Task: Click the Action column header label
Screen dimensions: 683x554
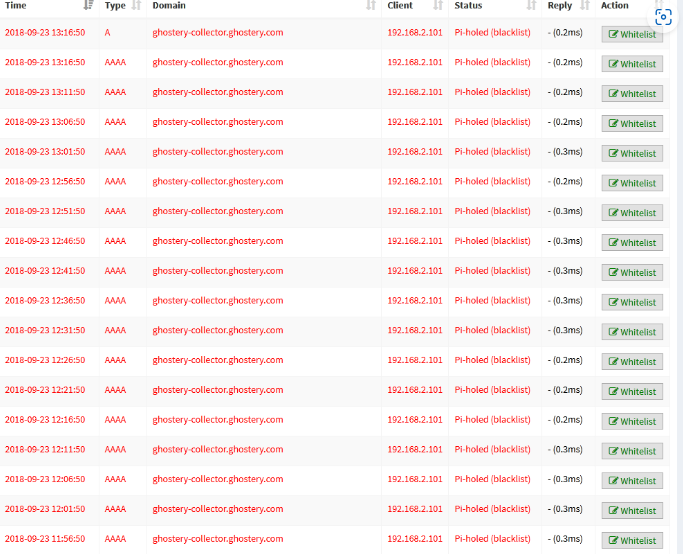Action: [615, 5]
